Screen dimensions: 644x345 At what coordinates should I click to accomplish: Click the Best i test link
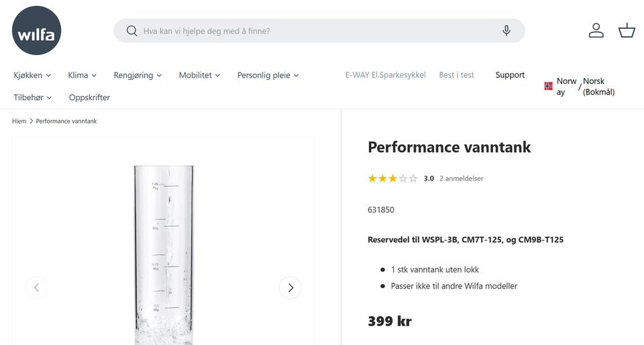point(456,75)
